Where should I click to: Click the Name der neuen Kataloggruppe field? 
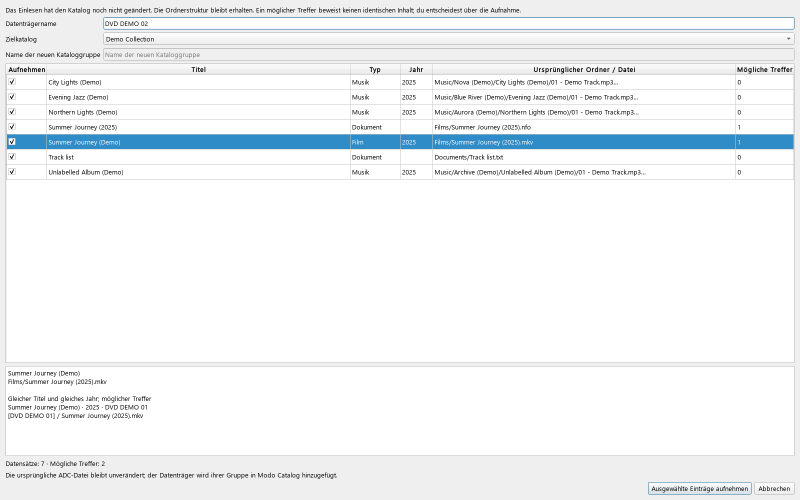click(448, 55)
